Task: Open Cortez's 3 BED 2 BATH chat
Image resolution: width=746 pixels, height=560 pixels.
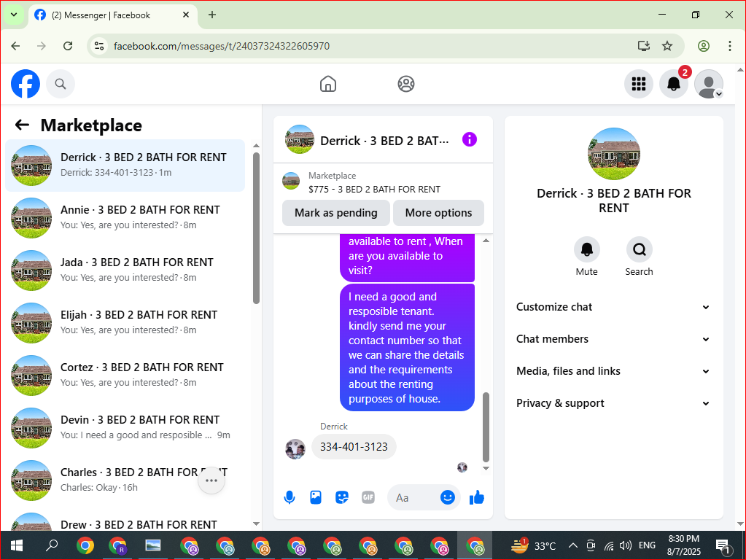Action: (x=125, y=375)
